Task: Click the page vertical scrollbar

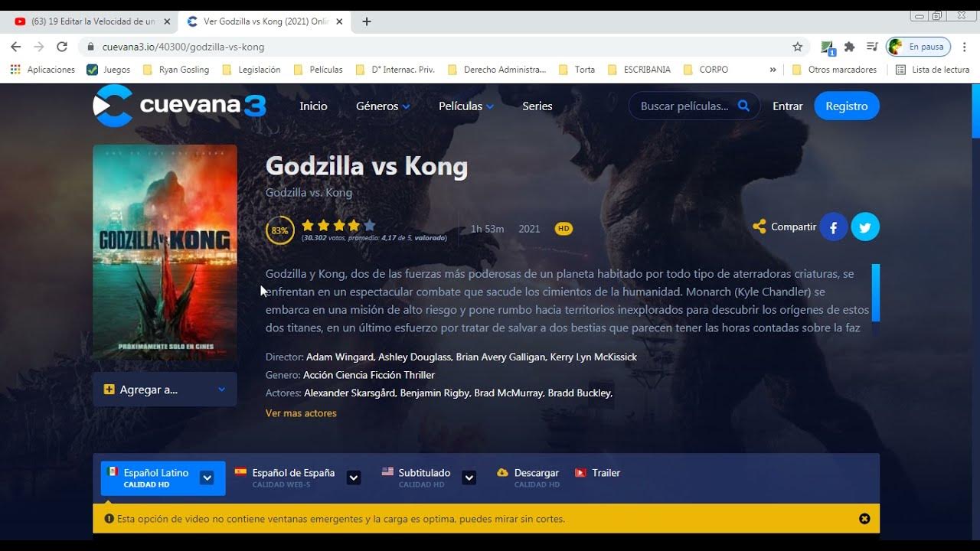Action: pyautogui.click(x=975, y=111)
